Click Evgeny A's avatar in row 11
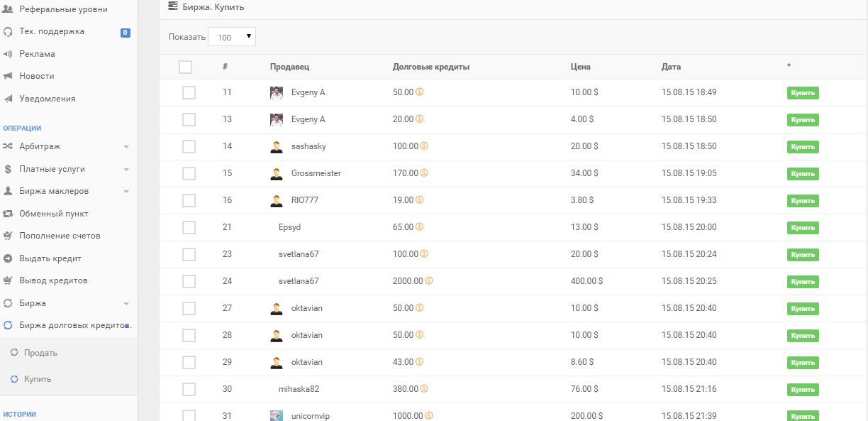This screenshot has width=868, height=421. pos(277,92)
